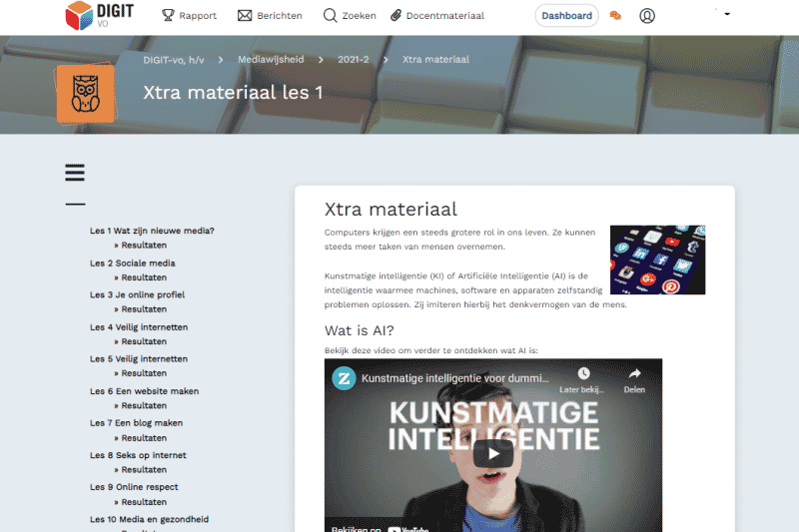Go to the 2021-2 breadcrumb link
799x532 pixels.
coord(353,60)
